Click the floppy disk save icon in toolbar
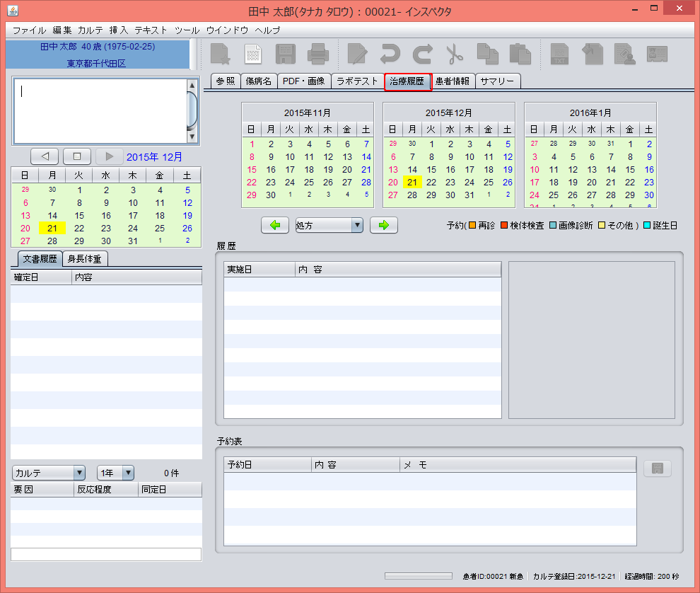 click(x=285, y=54)
